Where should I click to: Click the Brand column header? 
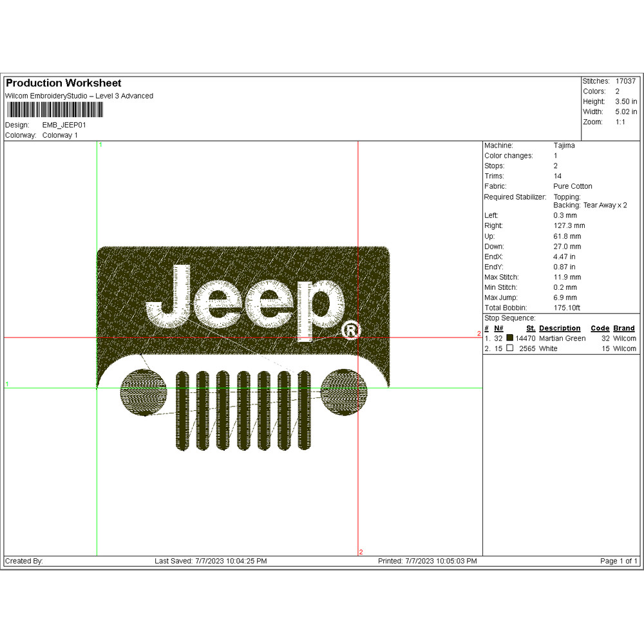(x=624, y=328)
